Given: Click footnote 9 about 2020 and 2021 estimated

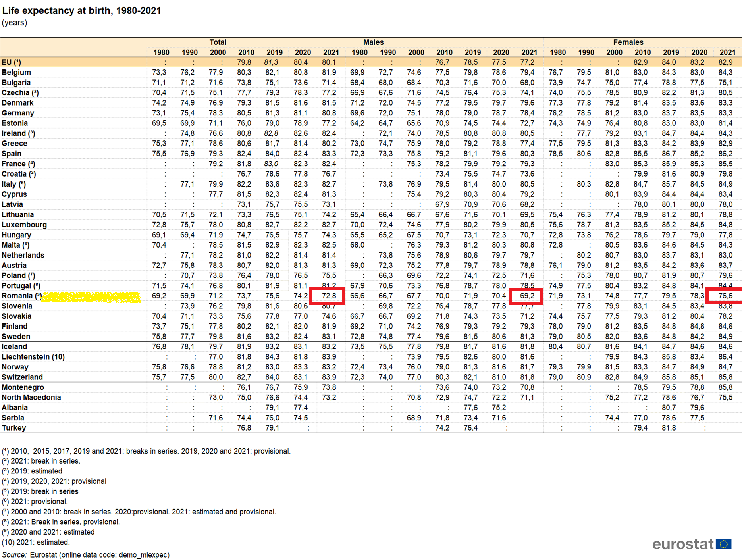Looking at the screenshot, I should click(48, 532).
